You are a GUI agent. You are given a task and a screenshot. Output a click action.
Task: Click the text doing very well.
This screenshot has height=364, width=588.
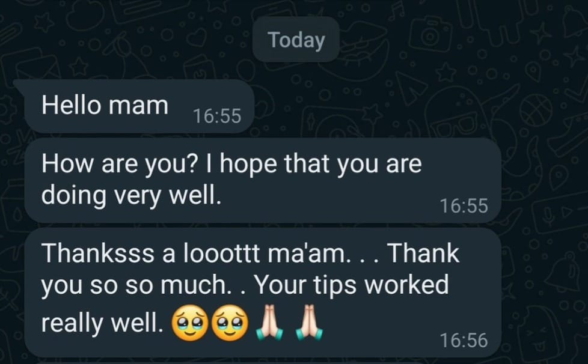click(131, 195)
